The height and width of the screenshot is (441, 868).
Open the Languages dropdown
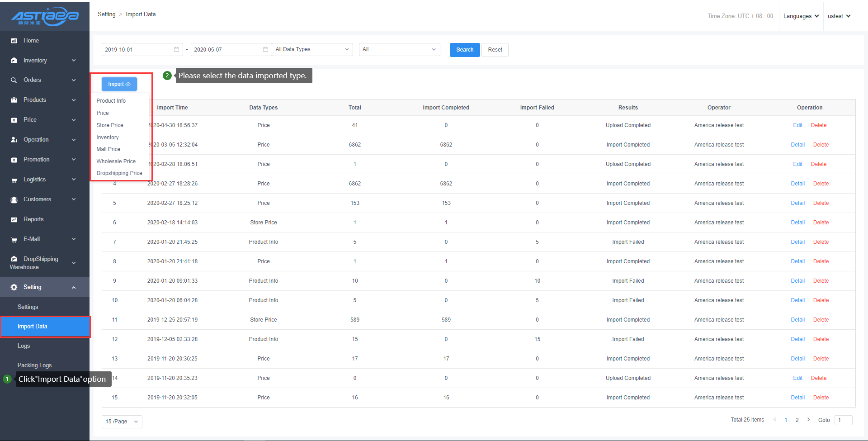tap(801, 16)
